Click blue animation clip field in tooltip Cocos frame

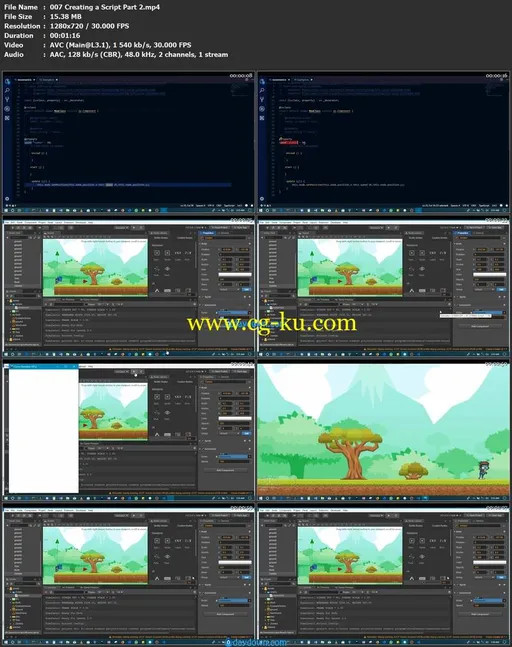click(488, 313)
